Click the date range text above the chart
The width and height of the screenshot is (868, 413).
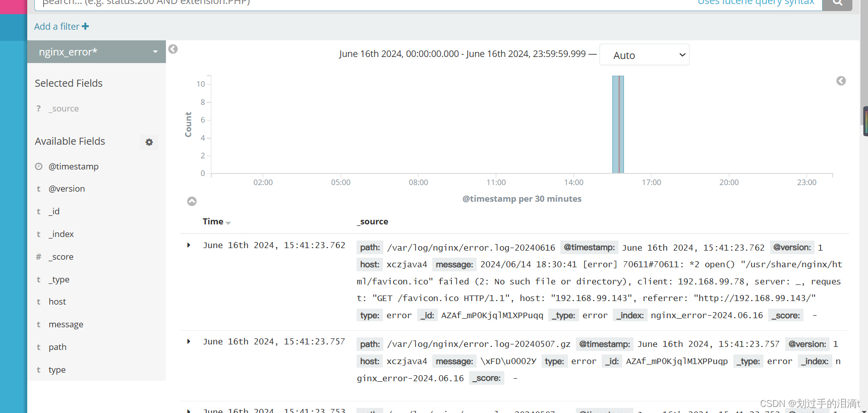pos(462,53)
